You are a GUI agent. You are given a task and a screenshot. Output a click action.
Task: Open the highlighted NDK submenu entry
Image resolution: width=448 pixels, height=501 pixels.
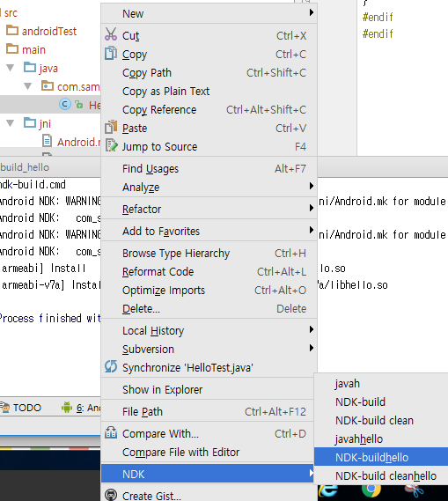pos(208,475)
